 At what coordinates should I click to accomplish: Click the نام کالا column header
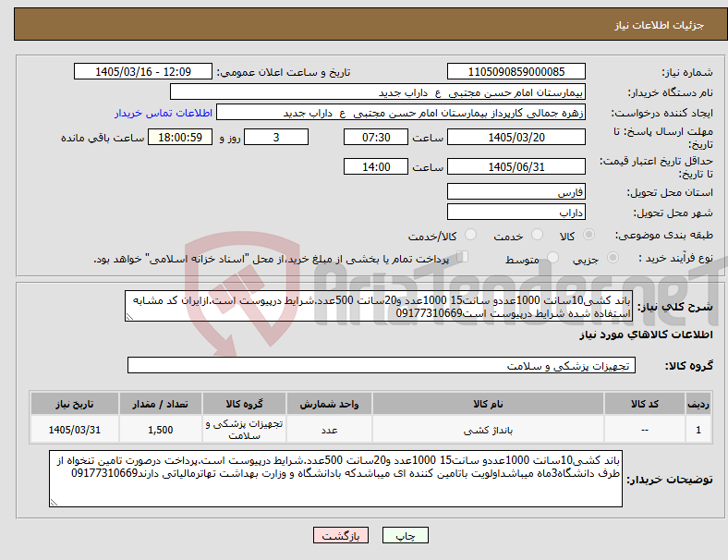[488, 404]
